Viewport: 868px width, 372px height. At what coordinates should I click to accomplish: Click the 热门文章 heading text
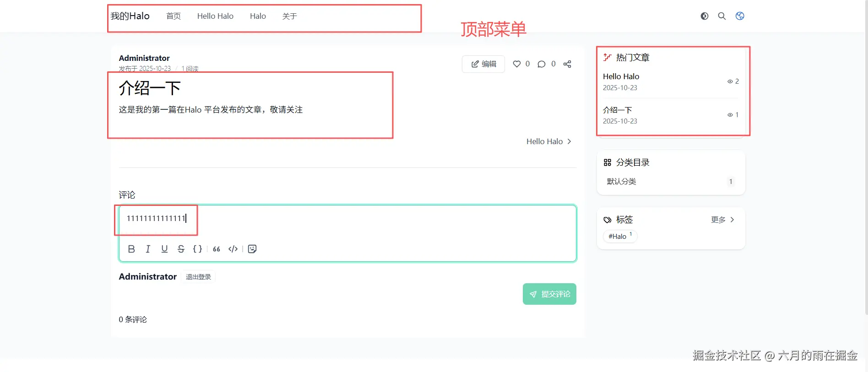click(x=633, y=57)
